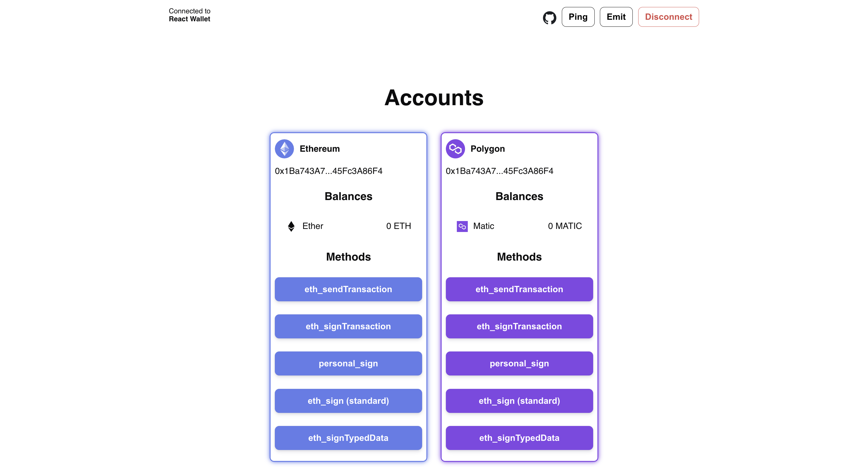Viewport: 868px width, 467px height.
Task: Click the Polygon card 'Methods' heading
Action: pyautogui.click(x=519, y=257)
